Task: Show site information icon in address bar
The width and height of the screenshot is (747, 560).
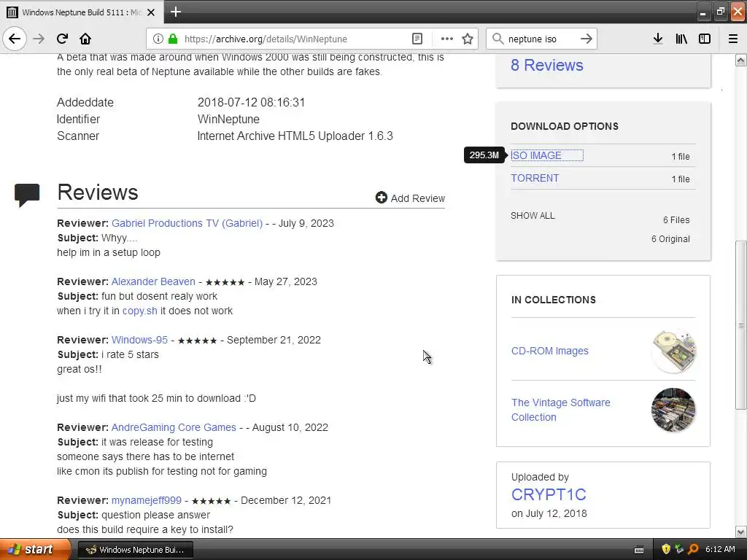Action: tap(158, 39)
